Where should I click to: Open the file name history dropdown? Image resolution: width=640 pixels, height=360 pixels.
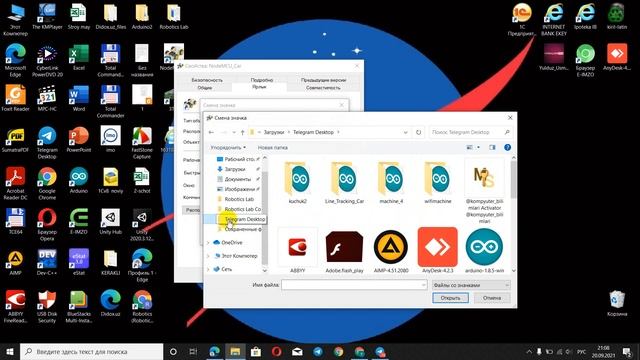coord(423,285)
